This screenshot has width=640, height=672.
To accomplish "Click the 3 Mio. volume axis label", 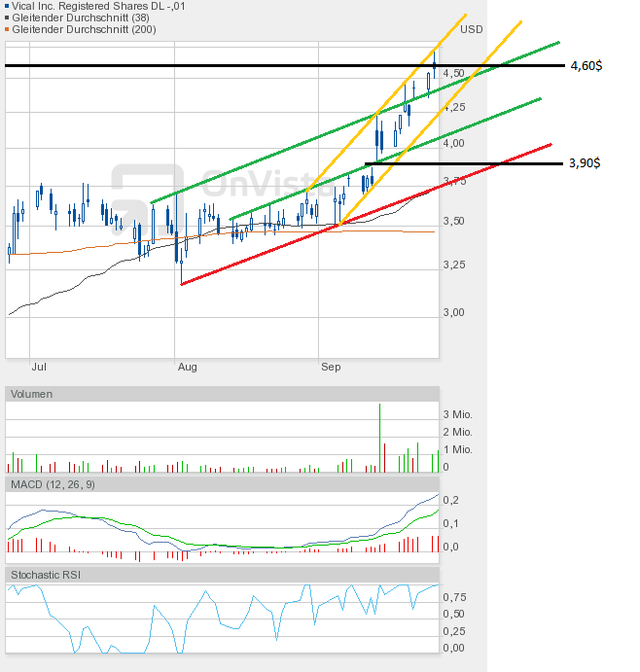I will (x=458, y=415).
